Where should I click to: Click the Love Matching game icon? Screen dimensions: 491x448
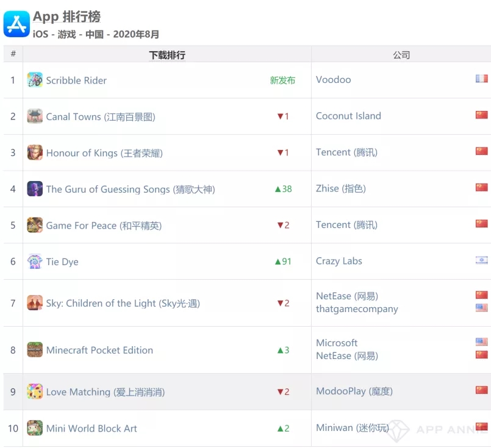click(x=35, y=392)
